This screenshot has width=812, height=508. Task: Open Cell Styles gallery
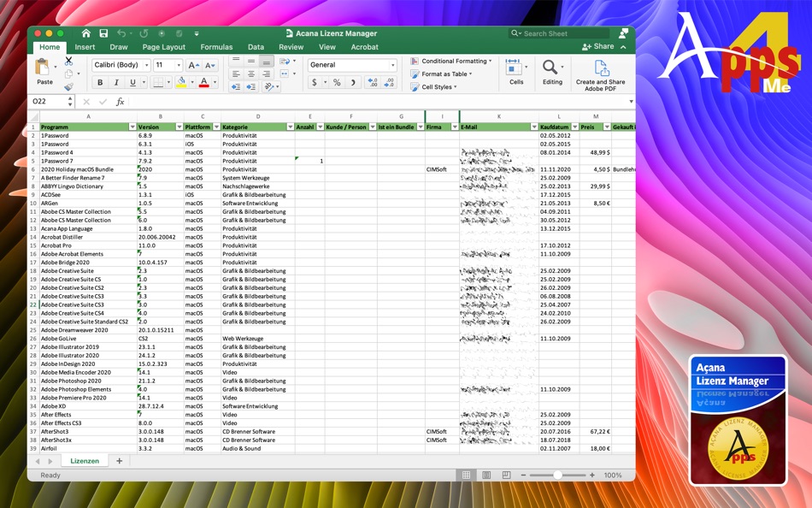coord(434,87)
